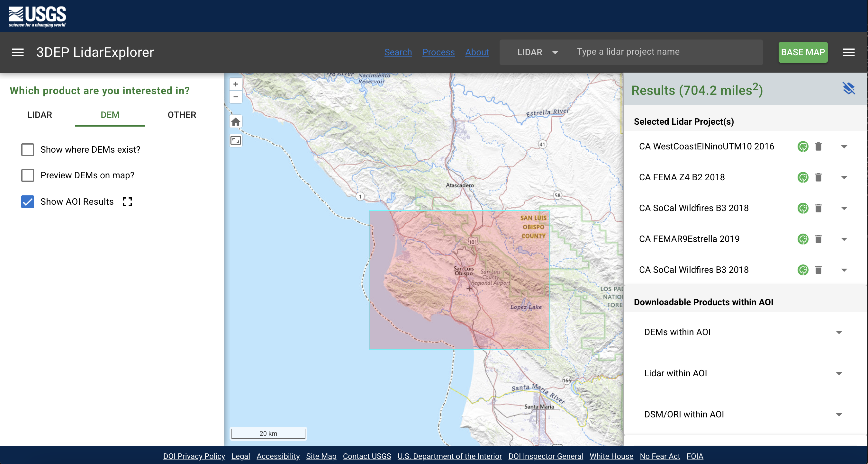Open the fullscreen map icon

coord(235,141)
